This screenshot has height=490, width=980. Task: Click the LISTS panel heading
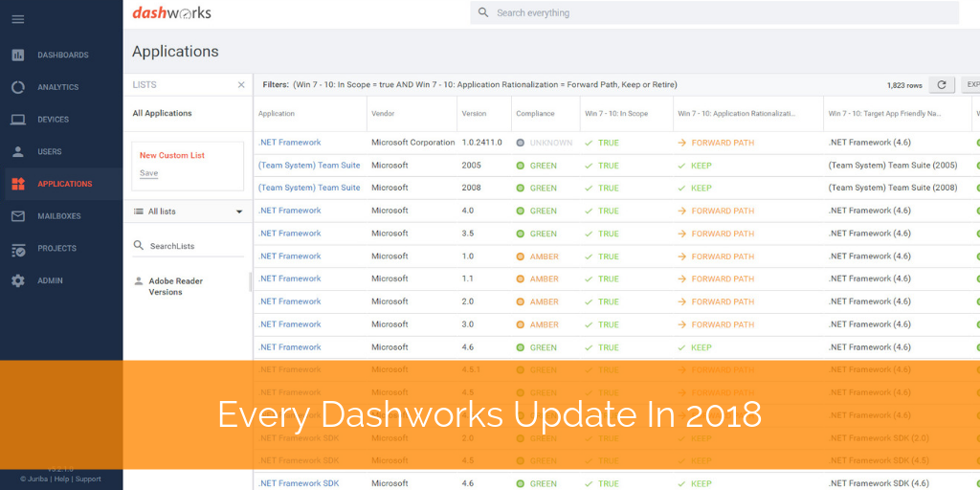tap(145, 85)
